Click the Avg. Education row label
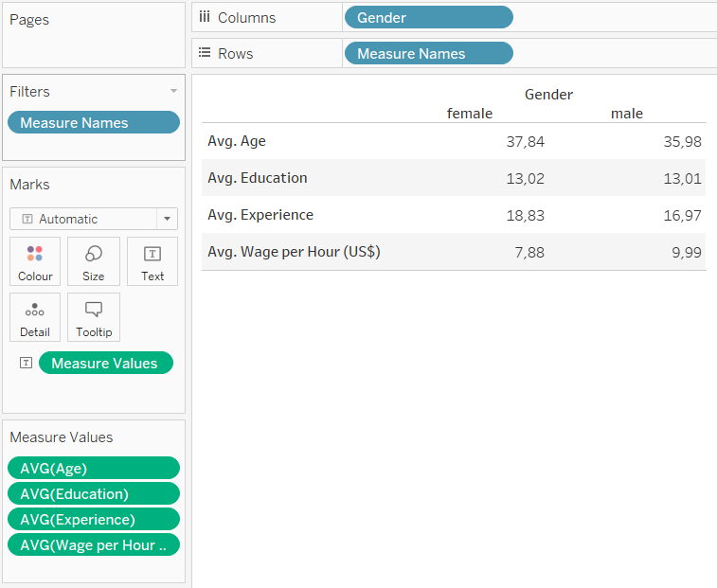This screenshot has height=588, width=717. tap(258, 178)
